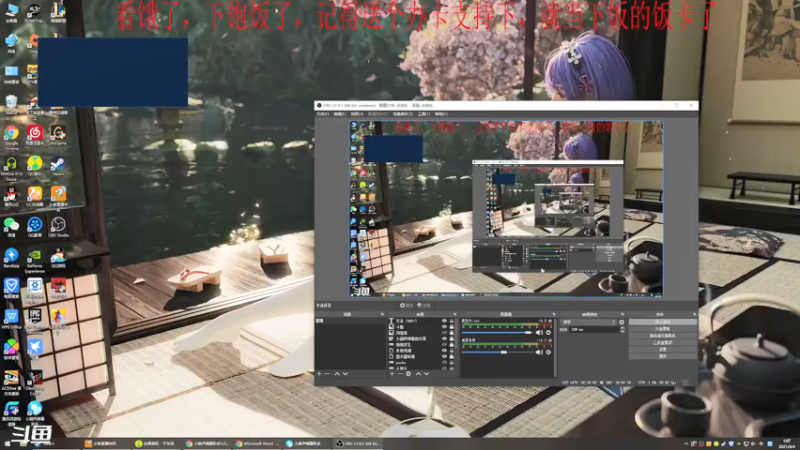This screenshot has width=800, height=450.
Task: Mute the 桌面音频 audio channel
Action: tap(539, 352)
